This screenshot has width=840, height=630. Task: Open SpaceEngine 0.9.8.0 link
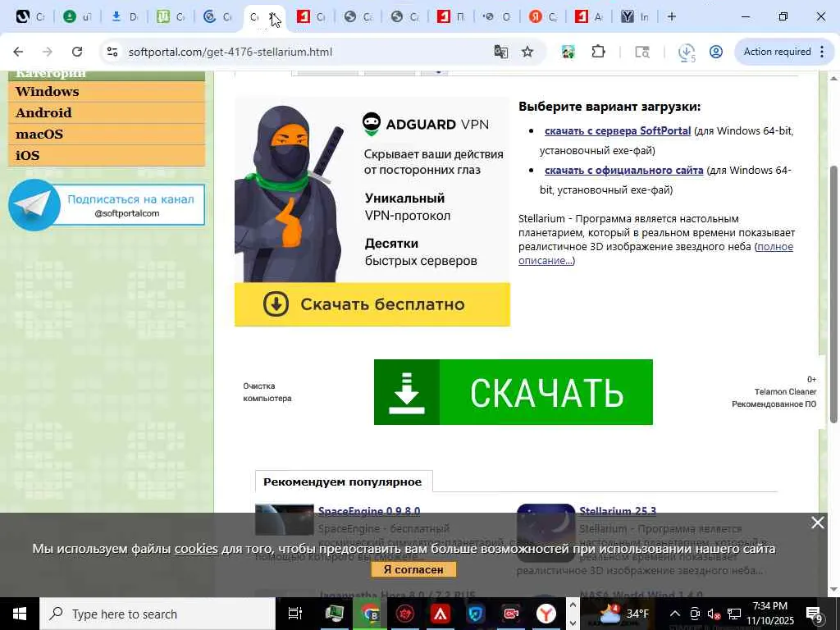369,511
